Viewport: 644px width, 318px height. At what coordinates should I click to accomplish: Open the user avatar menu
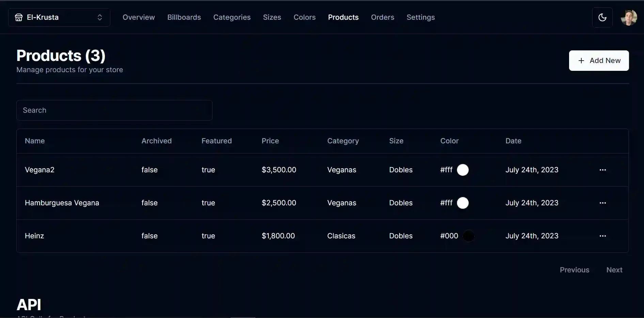tap(629, 17)
